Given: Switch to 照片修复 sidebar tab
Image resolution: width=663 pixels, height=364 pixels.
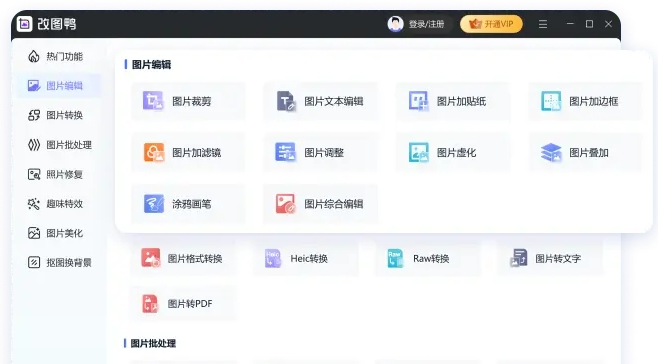Looking at the screenshot, I should pyautogui.click(x=59, y=174).
